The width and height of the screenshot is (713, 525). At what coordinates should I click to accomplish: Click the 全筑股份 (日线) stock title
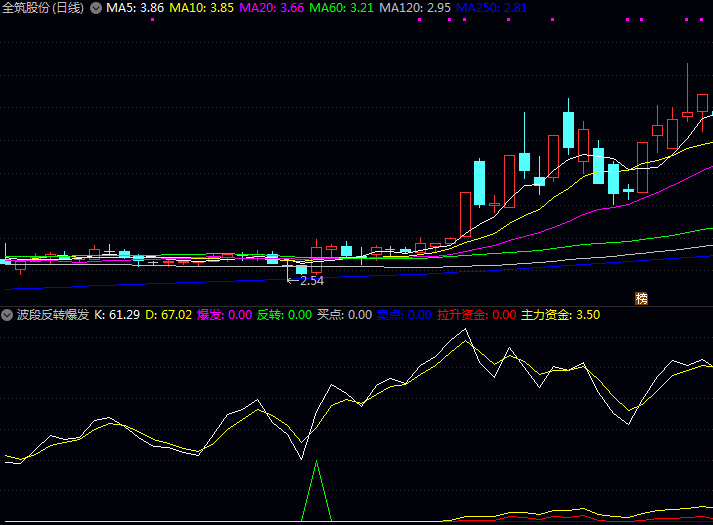coord(43,8)
